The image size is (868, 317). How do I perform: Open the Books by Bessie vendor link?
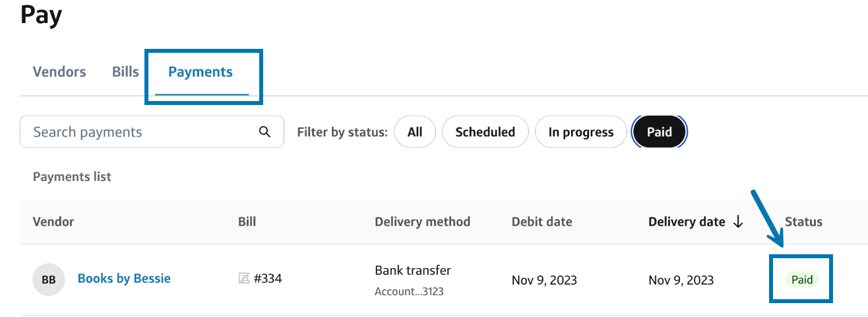pyautogui.click(x=124, y=279)
